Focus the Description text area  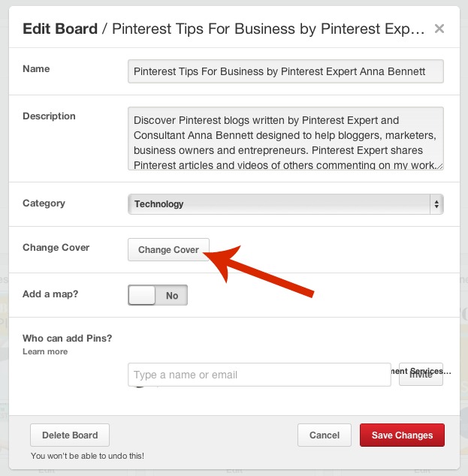(x=285, y=138)
